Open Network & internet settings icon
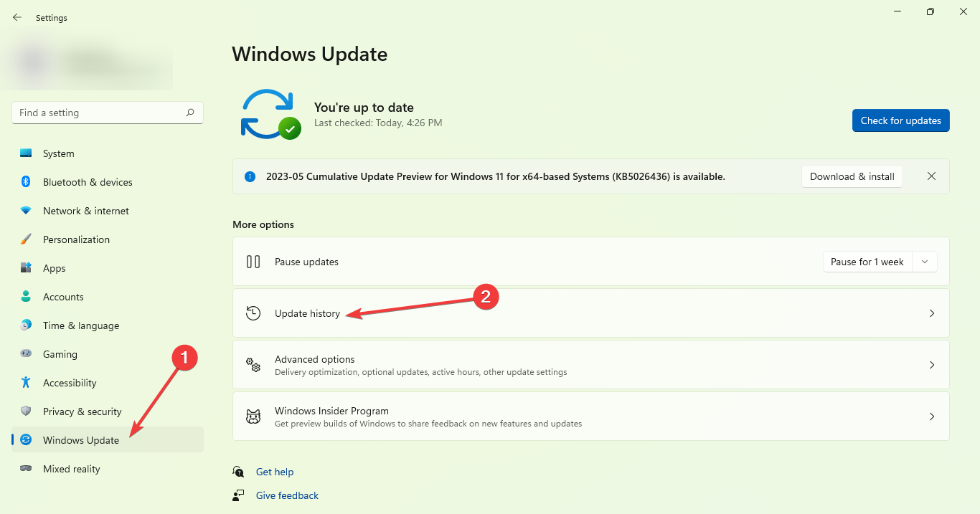Screen dimensions: 980x514 26,211
